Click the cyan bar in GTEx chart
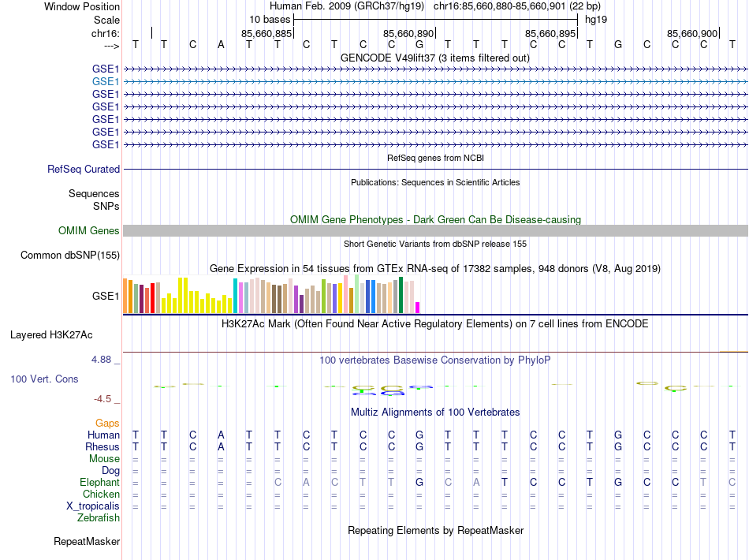The width and height of the screenshot is (749, 560). [235, 296]
